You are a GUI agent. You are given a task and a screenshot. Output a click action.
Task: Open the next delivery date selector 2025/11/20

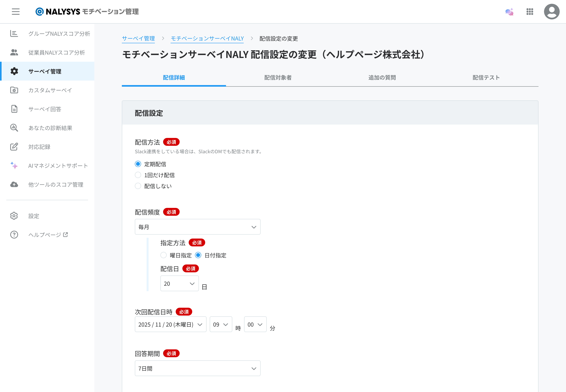tap(171, 324)
